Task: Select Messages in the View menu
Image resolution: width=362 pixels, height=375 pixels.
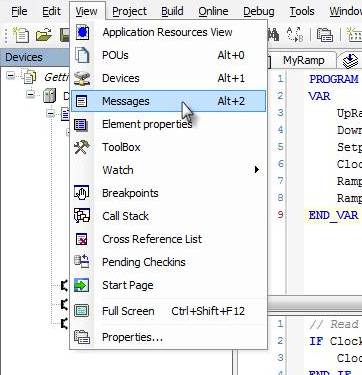Action: coord(168,101)
